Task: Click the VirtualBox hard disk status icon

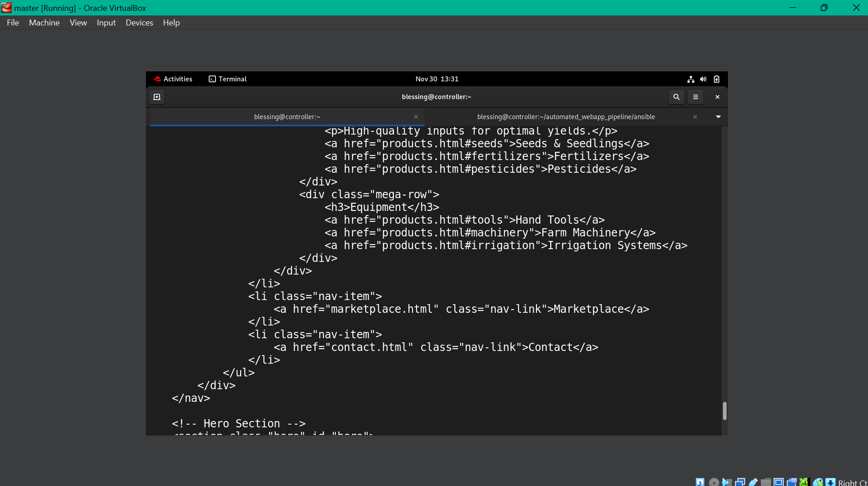Action: (700, 482)
